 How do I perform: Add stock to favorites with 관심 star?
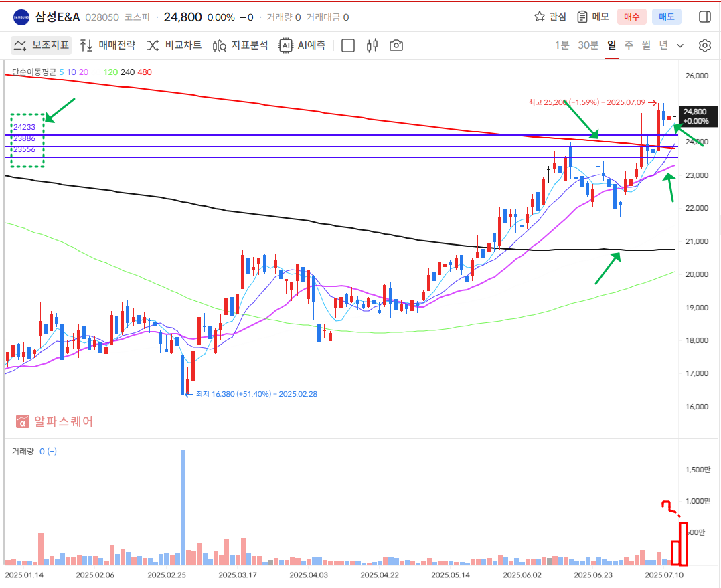tap(550, 17)
